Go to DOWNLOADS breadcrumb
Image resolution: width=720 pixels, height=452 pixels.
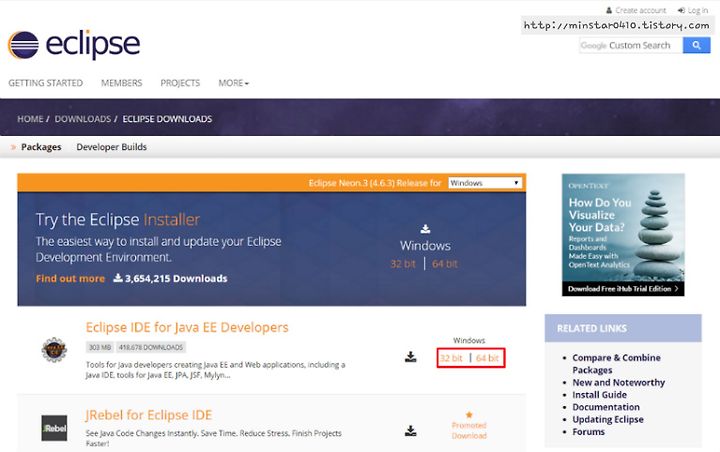(83, 119)
